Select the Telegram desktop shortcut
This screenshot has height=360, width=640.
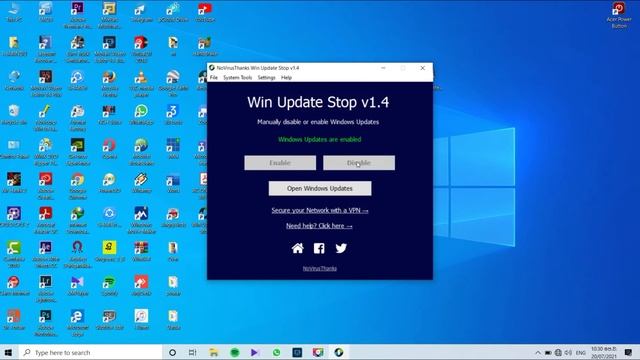tap(141, 12)
